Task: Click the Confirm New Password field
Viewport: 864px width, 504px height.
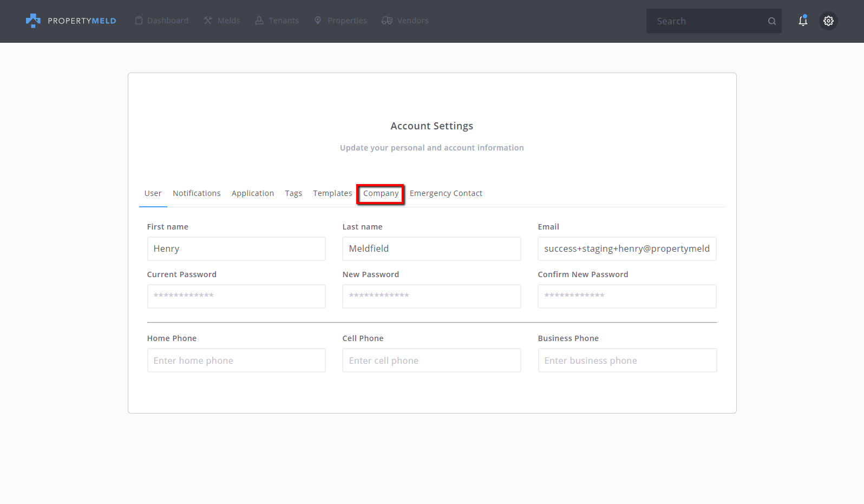Action: point(627,296)
